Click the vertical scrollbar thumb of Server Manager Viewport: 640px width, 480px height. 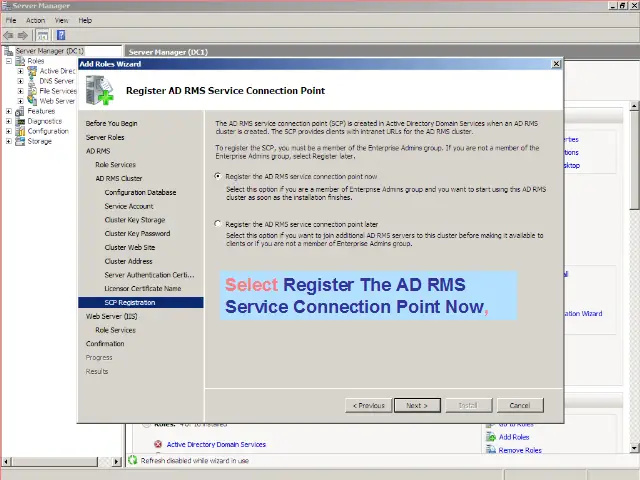(x=634, y=161)
